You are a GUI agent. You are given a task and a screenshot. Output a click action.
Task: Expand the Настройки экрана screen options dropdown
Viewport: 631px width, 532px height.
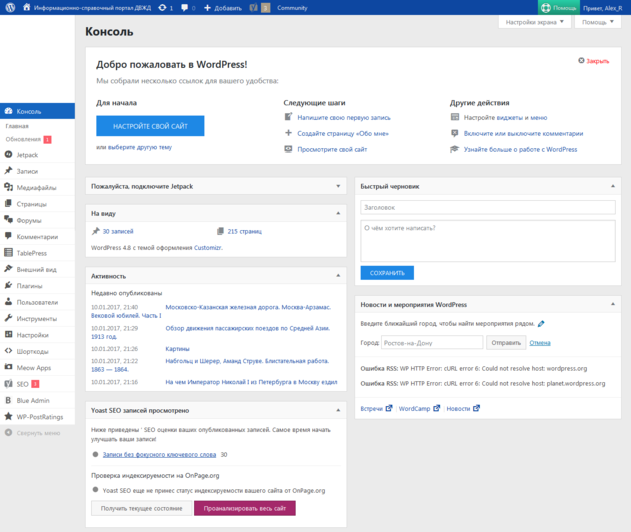coord(535,22)
